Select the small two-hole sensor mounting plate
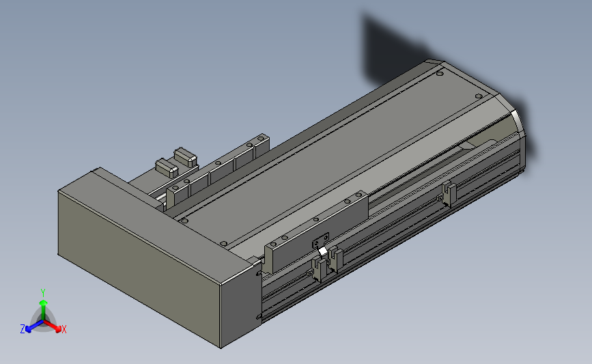592x364 pixels. click(x=320, y=240)
